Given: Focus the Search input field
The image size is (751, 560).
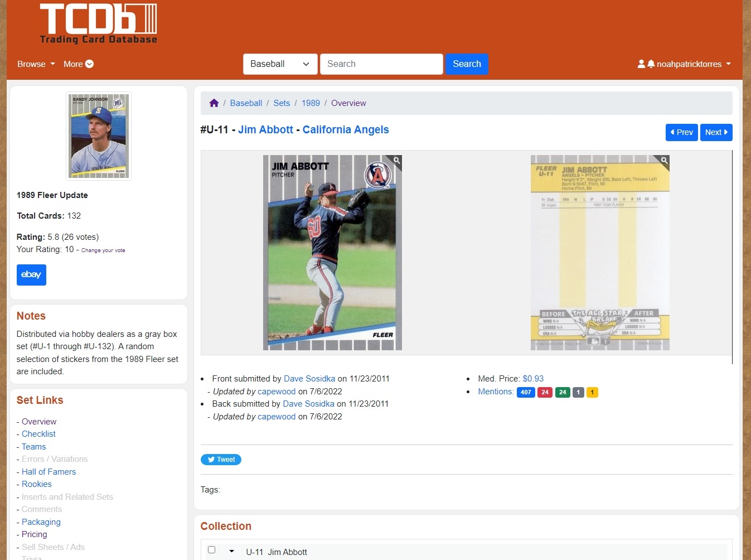Looking at the screenshot, I should coord(381,64).
